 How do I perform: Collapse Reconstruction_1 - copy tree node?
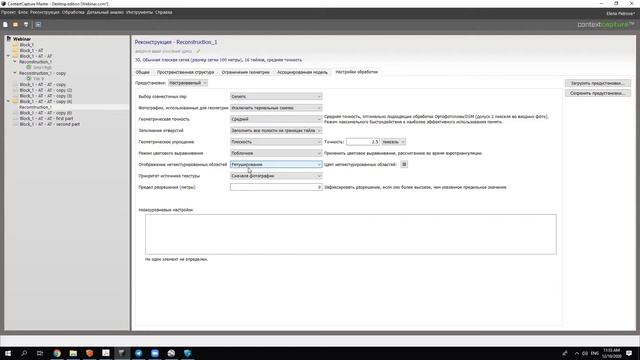point(14,73)
